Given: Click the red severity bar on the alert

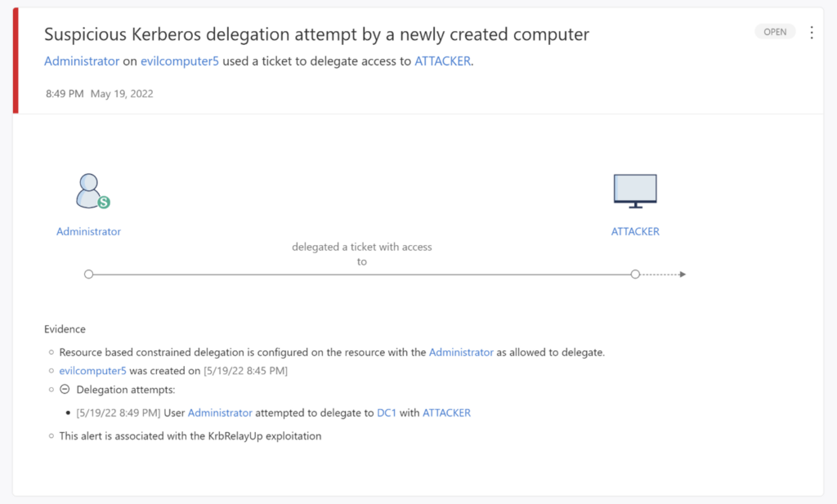Looking at the screenshot, I should (14, 59).
